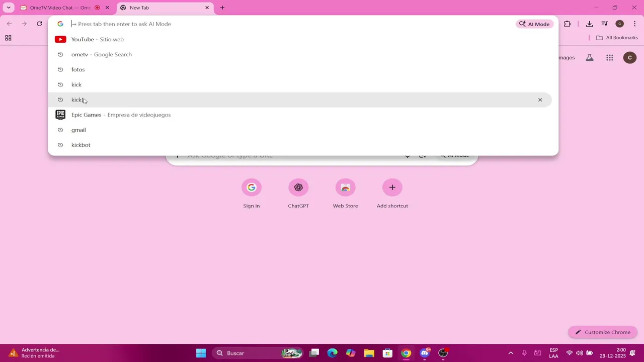The width and height of the screenshot is (644, 362).
Task: Close the OmeTV Video Chat tab
Action: coord(107,8)
